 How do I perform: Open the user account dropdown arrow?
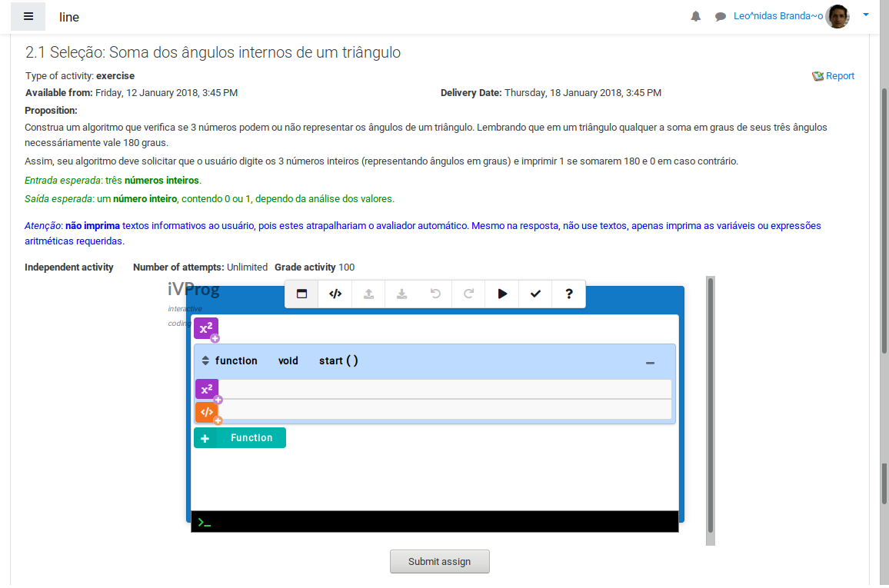point(866,15)
